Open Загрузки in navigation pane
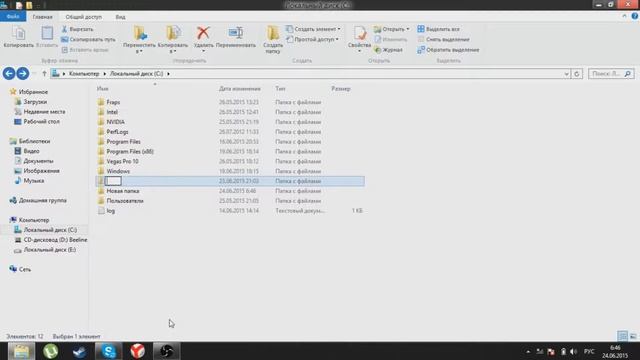The width and height of the screenshot is (640, 360). click(x=35, y=102)
